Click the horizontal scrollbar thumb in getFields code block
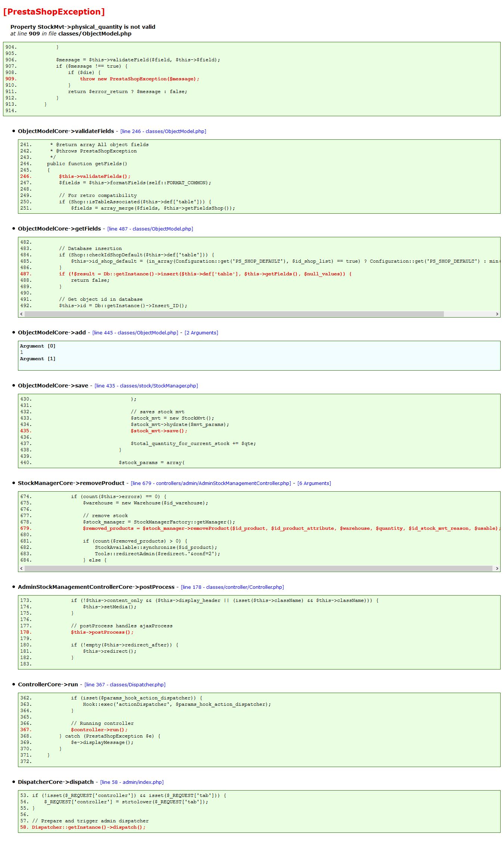 click(x=234, y=314)
